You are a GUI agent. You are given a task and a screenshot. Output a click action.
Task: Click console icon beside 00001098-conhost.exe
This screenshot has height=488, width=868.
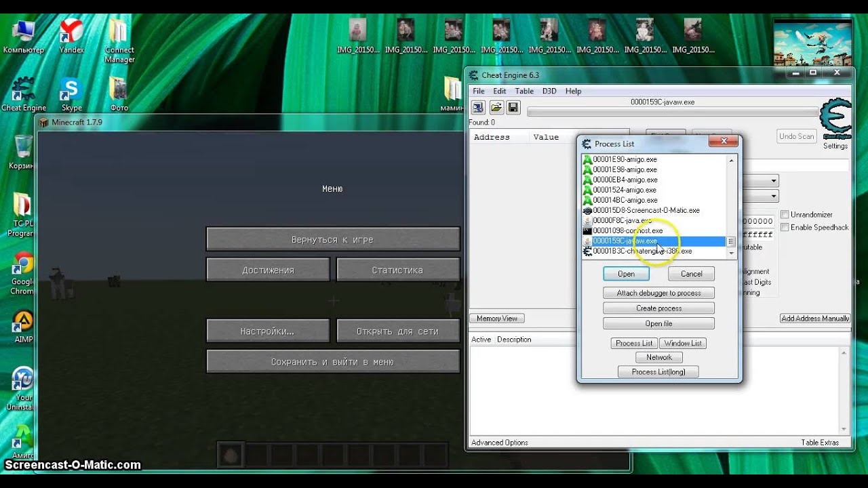point(587,230)
